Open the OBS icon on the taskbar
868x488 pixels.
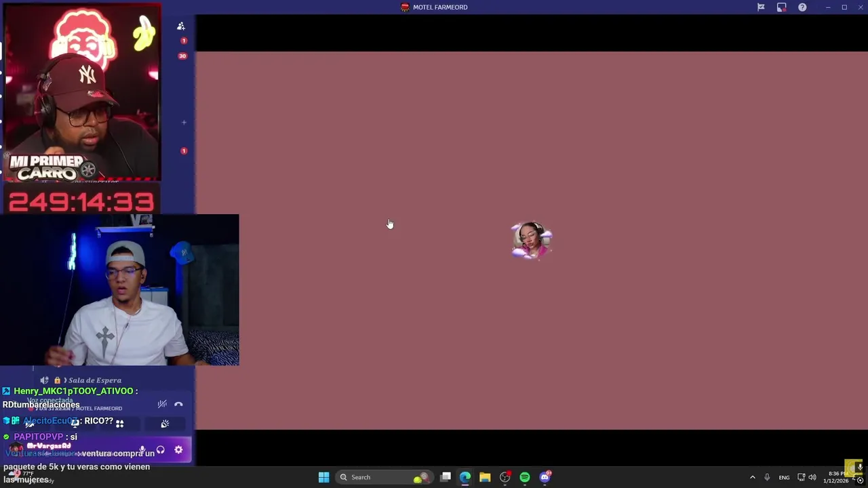point(505,477)
